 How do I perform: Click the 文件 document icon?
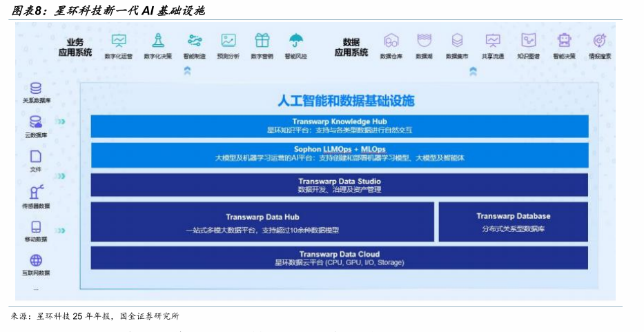coord(36,156)
